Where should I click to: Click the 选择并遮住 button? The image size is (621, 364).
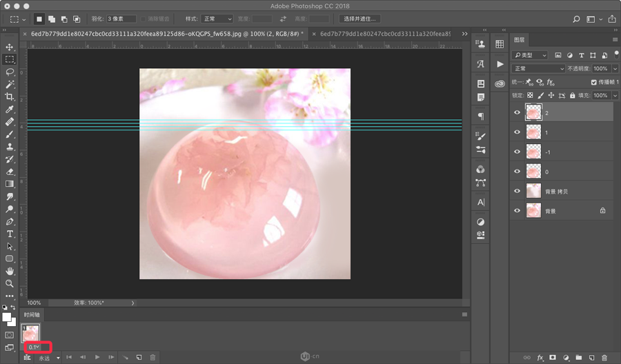point(360,19)
